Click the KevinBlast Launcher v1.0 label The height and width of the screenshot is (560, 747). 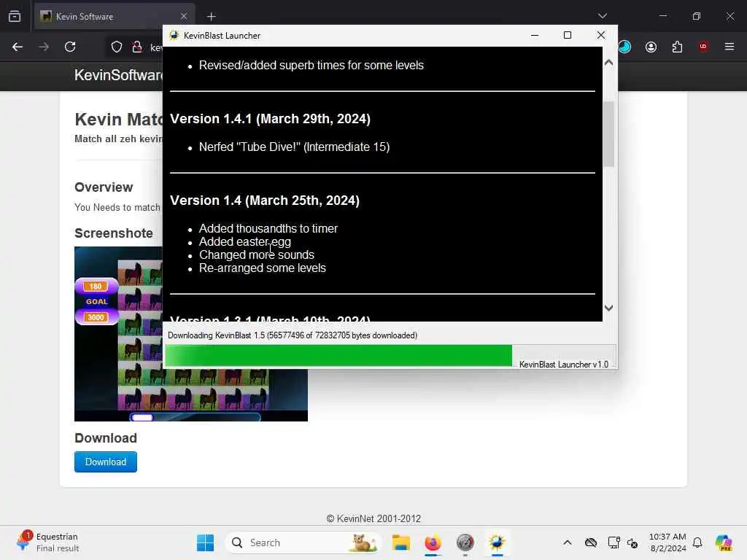pyautogui.click(x=564, y=365)
